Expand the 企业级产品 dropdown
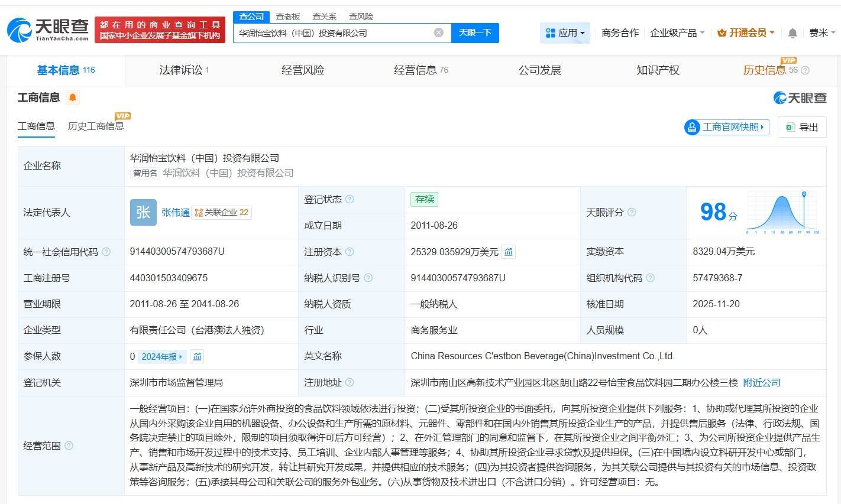 tap(677, 33)
